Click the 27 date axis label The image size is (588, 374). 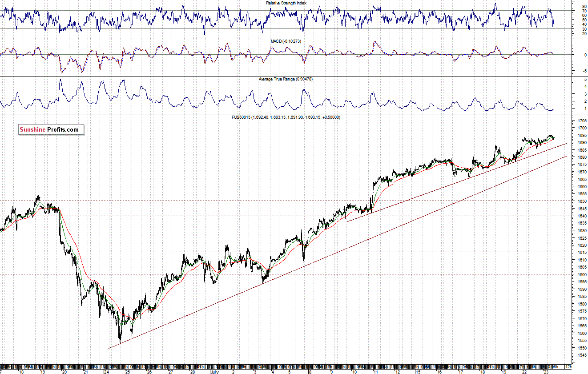[170, 372]
